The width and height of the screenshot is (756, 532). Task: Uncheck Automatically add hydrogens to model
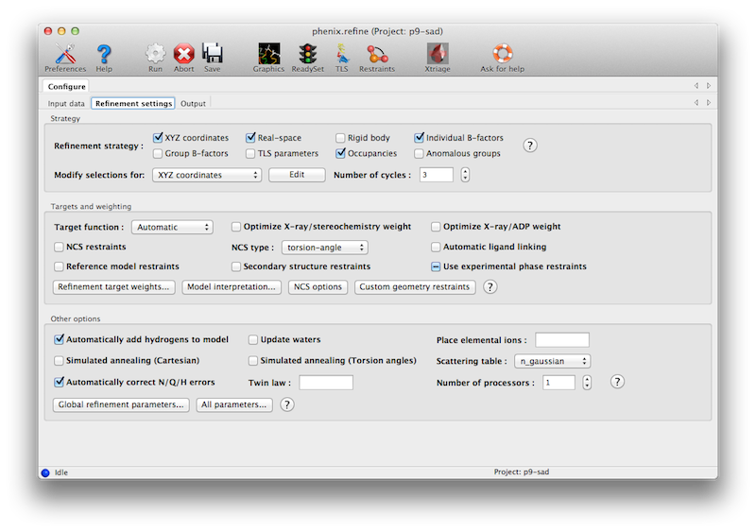point(60,339)
